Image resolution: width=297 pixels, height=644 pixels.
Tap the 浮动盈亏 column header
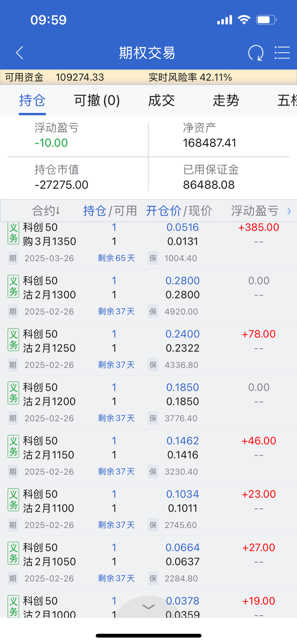[x=255, y=211]
